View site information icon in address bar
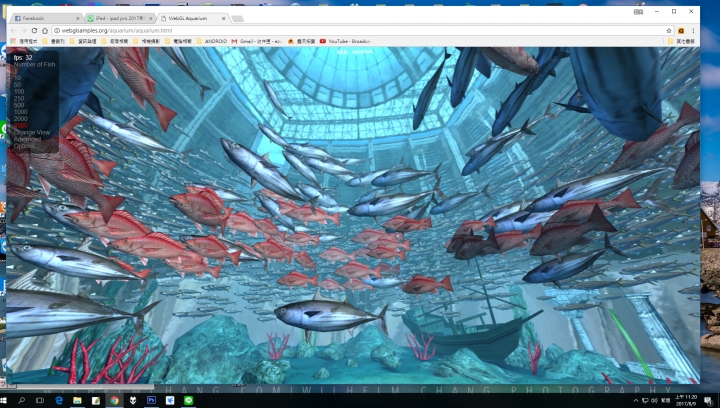 (57, 30)
